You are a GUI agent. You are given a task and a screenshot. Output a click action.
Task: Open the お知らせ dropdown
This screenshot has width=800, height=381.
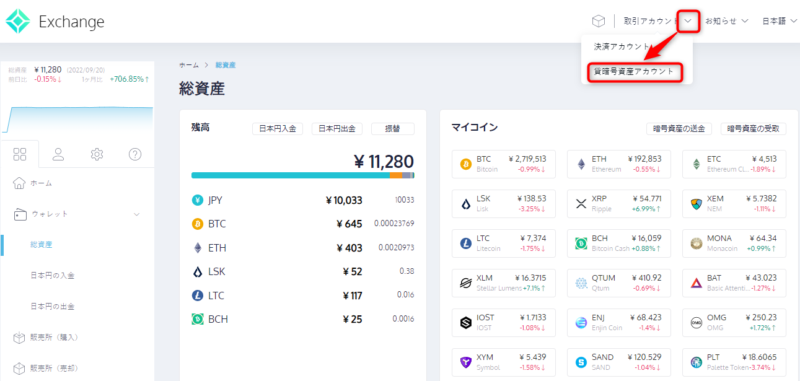[x=727, y=21]
